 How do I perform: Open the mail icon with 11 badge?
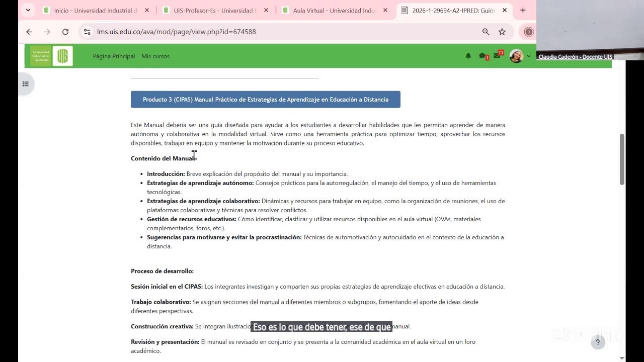point(498,55)
